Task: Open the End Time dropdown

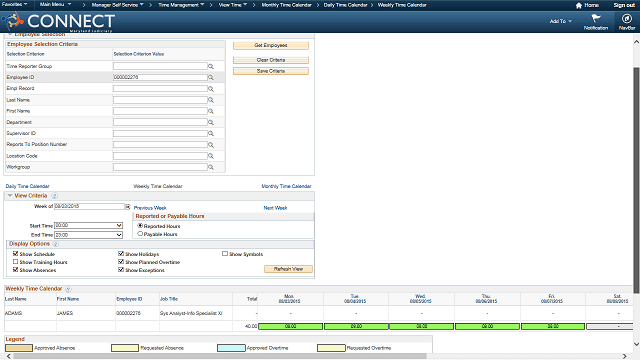Action: pyautogui.click(x=89, y=235)
